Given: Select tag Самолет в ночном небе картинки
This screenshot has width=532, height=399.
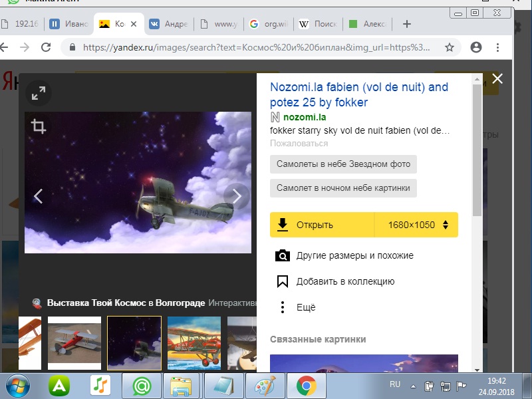Looking at the screenshot, I should click(343, 188).
